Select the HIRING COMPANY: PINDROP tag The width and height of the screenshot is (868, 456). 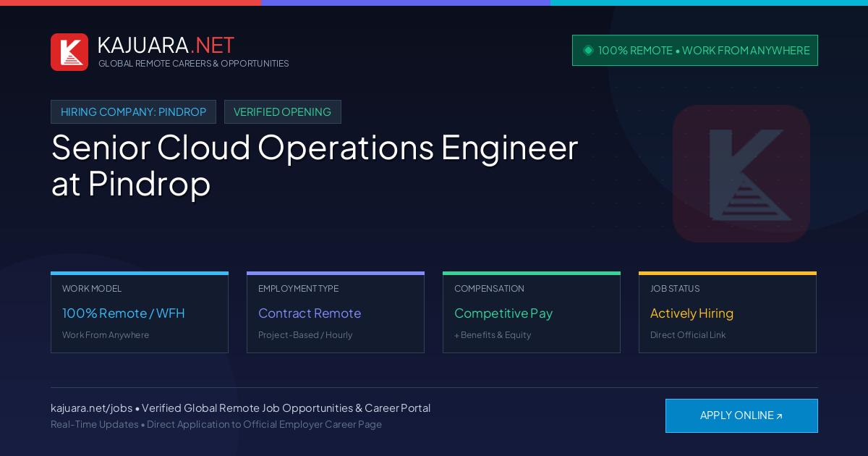coord(133,112)
